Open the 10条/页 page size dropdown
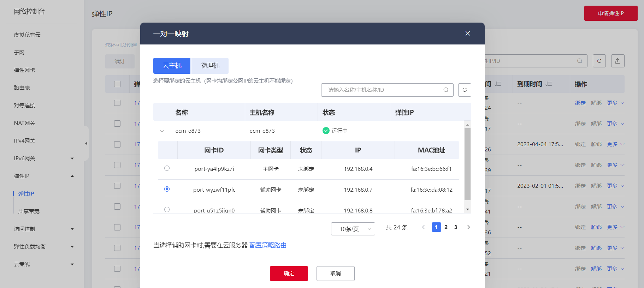Image resolution: width=644 pixels, height=288 pixels. click(x=353, y=229)
